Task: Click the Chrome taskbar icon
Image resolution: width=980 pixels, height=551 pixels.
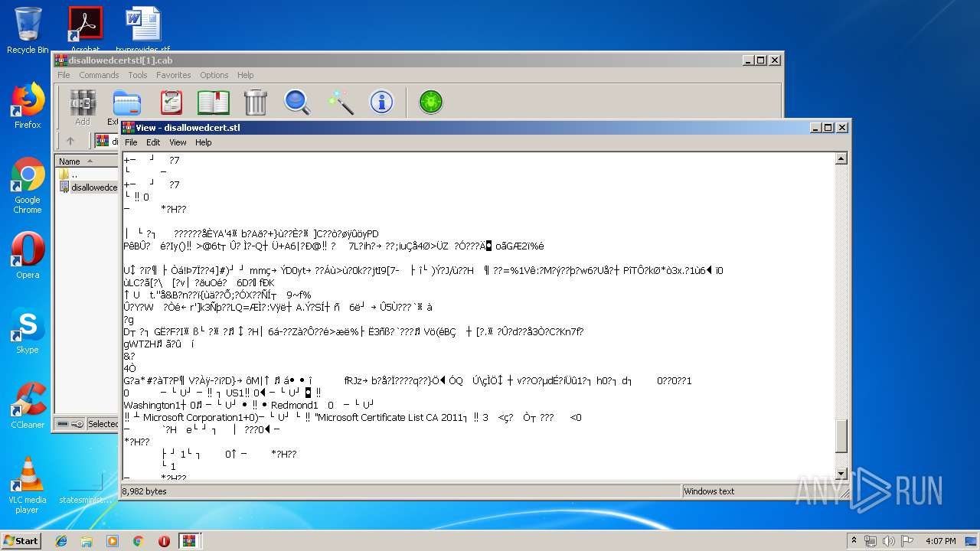Action: click(138, 541)
